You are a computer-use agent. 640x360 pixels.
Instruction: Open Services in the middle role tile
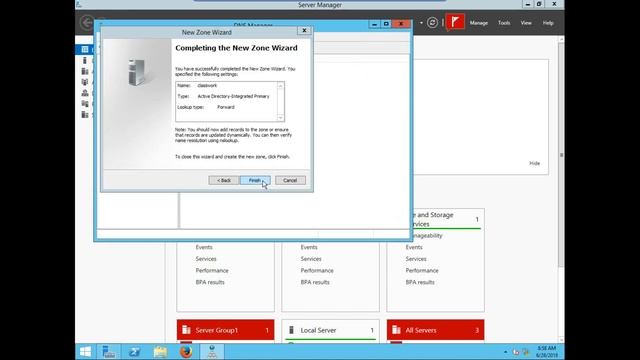pyautogui.click(x=311, y=259)
